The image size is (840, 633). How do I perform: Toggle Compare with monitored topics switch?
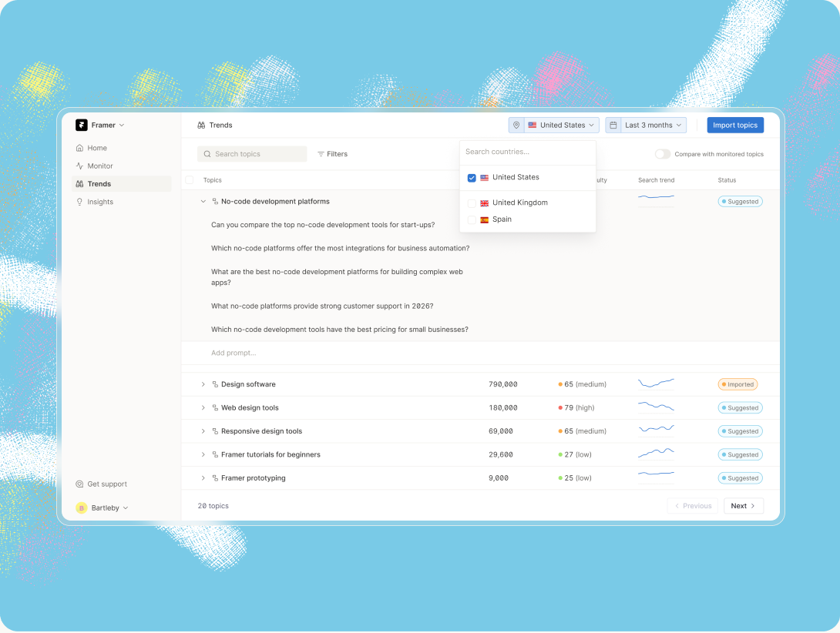pyautogui.click(x=663, y=154)
